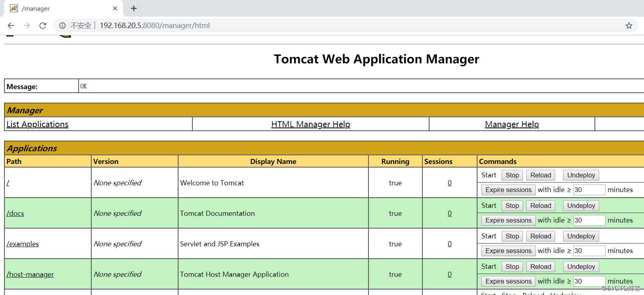View sessions count for /docs
Screen dimensions: 644x295
(450, 213)
